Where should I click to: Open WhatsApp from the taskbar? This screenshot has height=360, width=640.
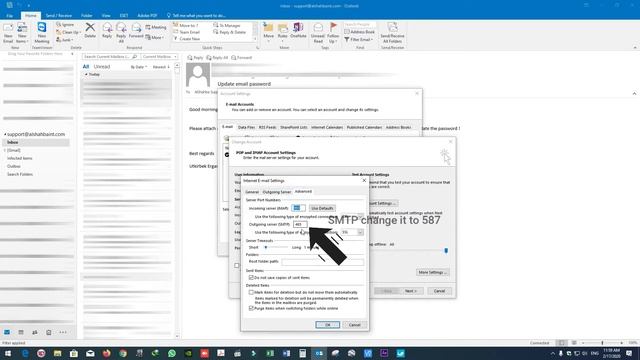(x=172, y=353)
